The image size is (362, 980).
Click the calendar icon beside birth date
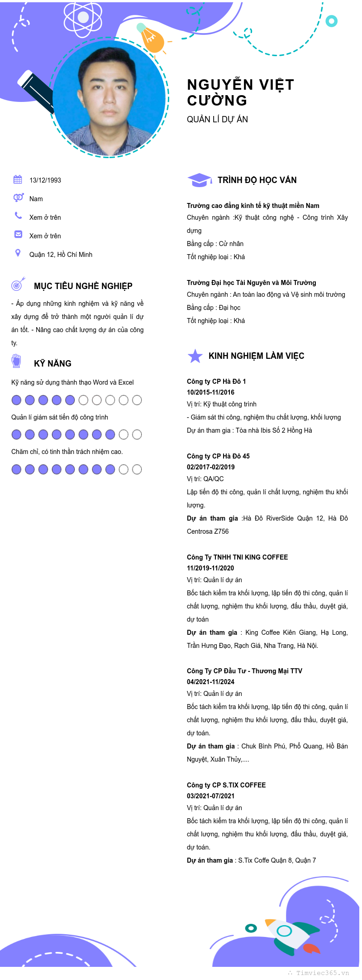[x=18, y=180]
